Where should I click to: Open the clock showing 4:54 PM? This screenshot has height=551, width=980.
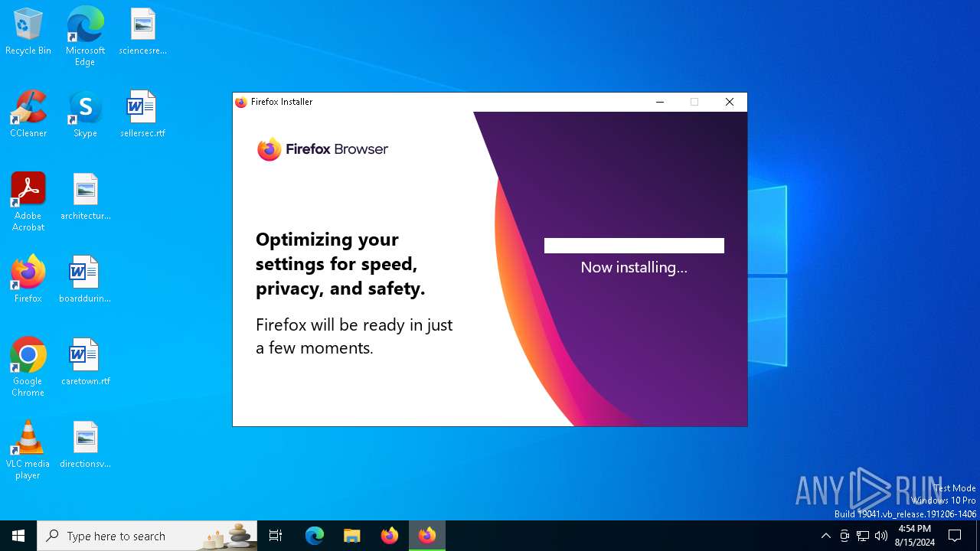pos(915,536)
